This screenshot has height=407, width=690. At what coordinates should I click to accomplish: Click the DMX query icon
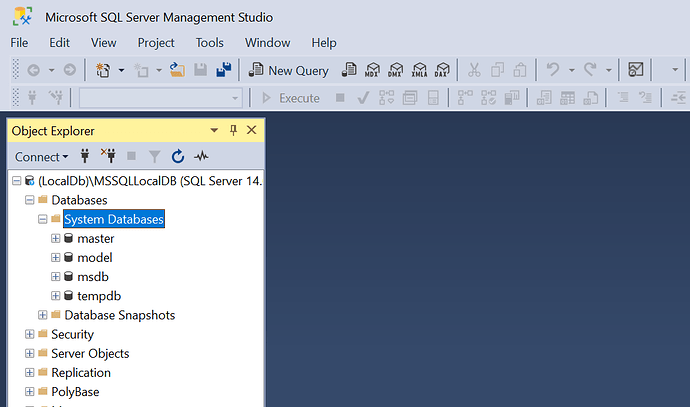click(x=395, y=70)
